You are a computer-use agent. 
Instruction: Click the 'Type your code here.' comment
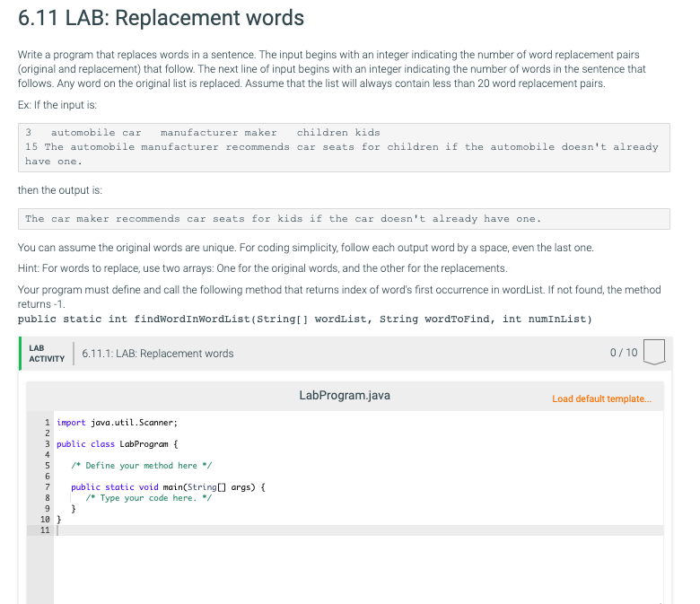[x=149, y=498]
